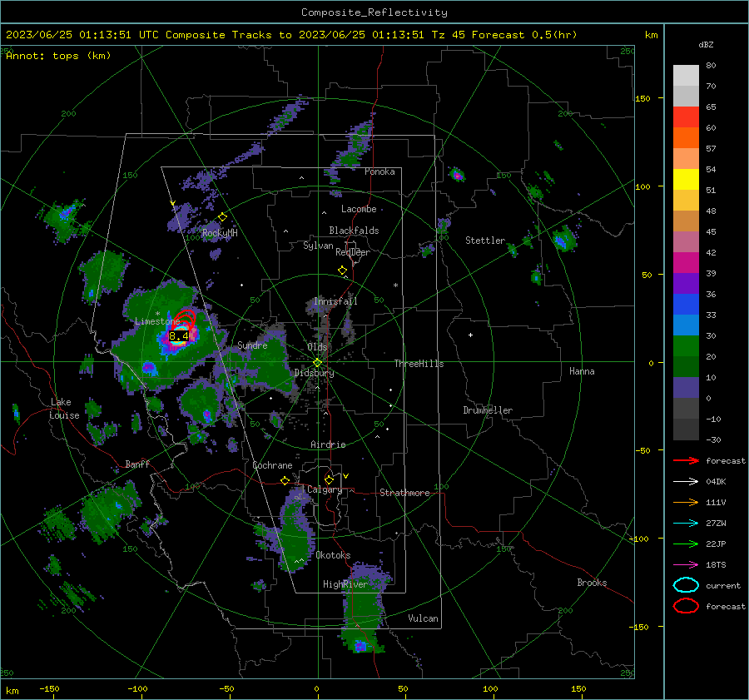Screen dimensions: 749x700
Task: Click the Strathmore town label
Action: click(x=404, y=493)
